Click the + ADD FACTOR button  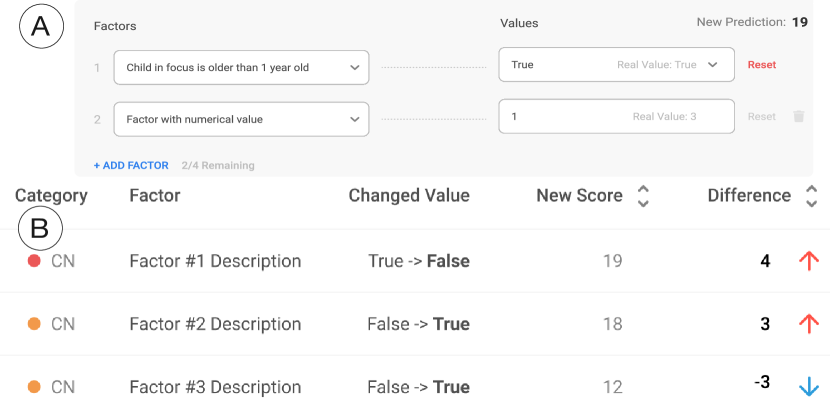131,165
